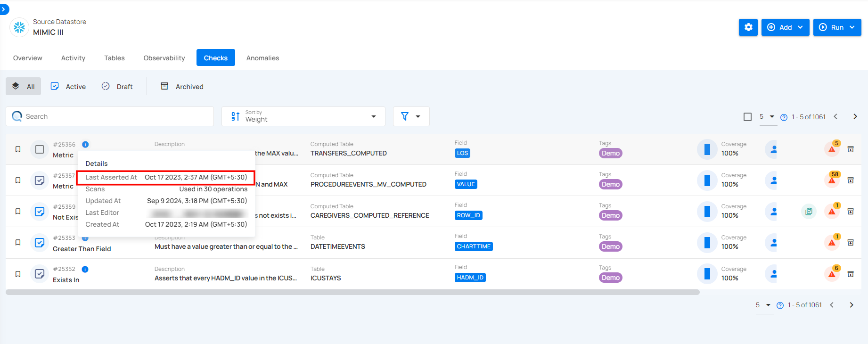This screenshot has width=868, height=344.
Task: Switch to the Observability tab
Action: point(164,58)
